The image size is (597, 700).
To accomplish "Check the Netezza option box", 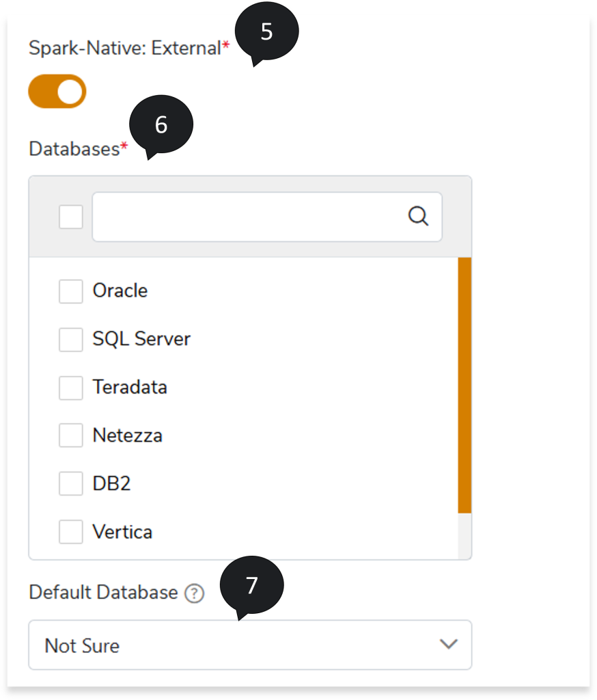I will [71, 435].
